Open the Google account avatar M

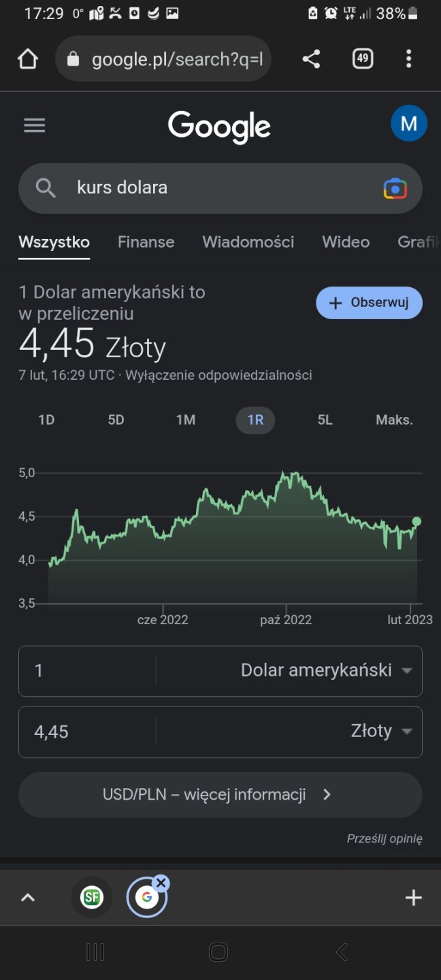(408, 123)
